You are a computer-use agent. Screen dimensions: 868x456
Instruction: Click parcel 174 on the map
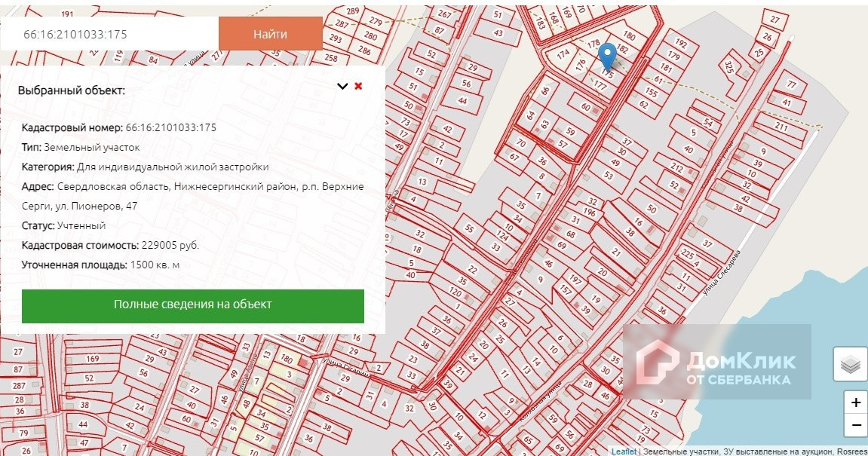[x=563, y=54]
